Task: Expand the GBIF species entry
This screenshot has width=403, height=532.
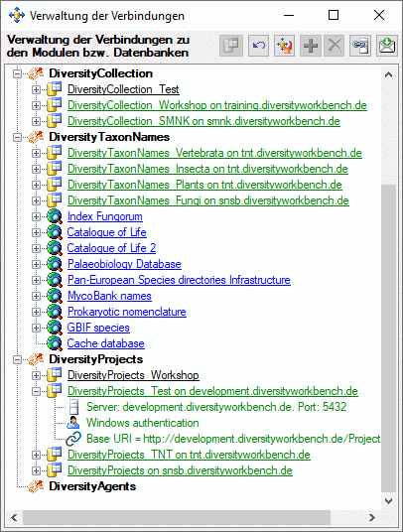Action: (x=36, y=328)
